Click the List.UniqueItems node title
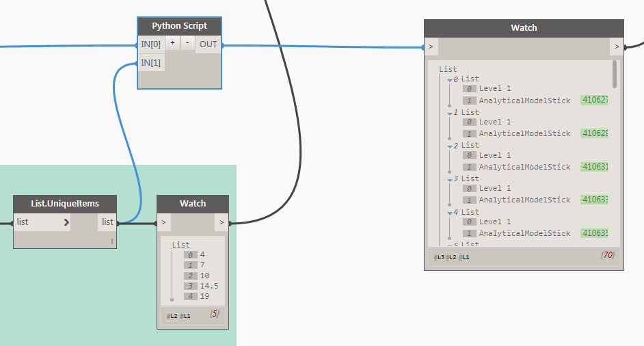The height and width of the screenshot is (346, 644). tap(65, 204)
